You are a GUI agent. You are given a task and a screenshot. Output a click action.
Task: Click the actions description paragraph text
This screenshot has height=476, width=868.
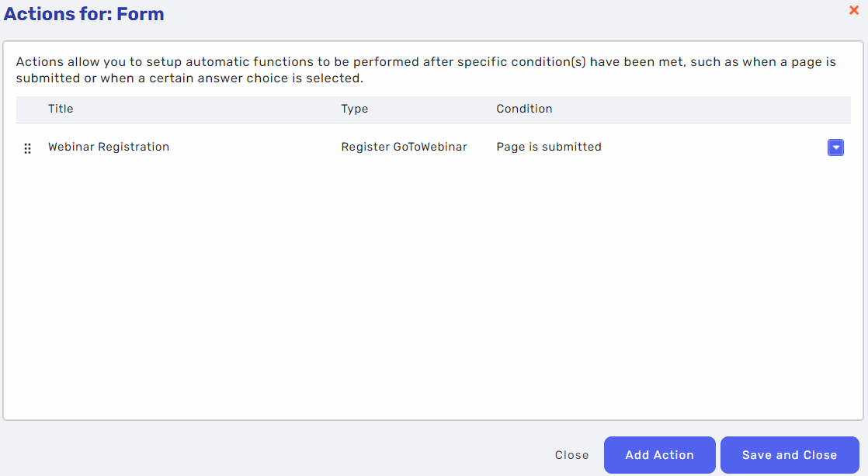[x=425, y=70]
